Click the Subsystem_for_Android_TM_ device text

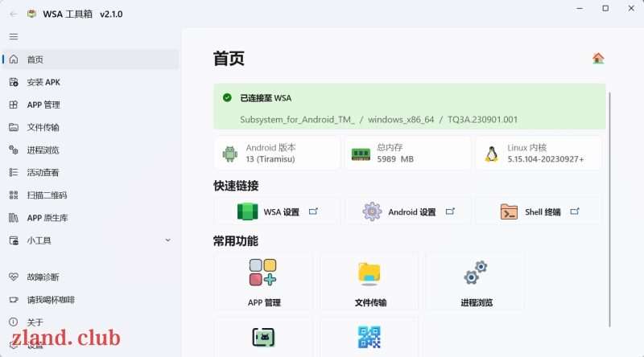coord(297,120)
